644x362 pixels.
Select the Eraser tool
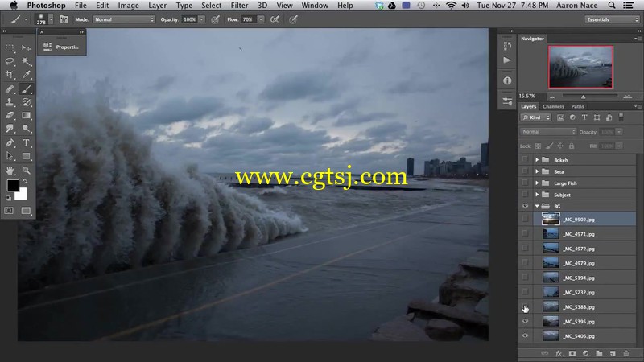(10, 115)
